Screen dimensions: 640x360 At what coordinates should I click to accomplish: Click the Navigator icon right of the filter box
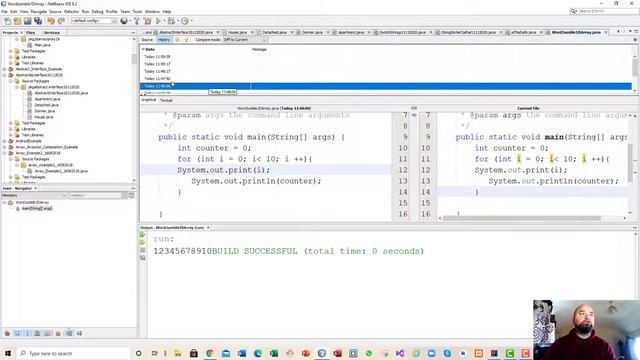click(131, 196)
